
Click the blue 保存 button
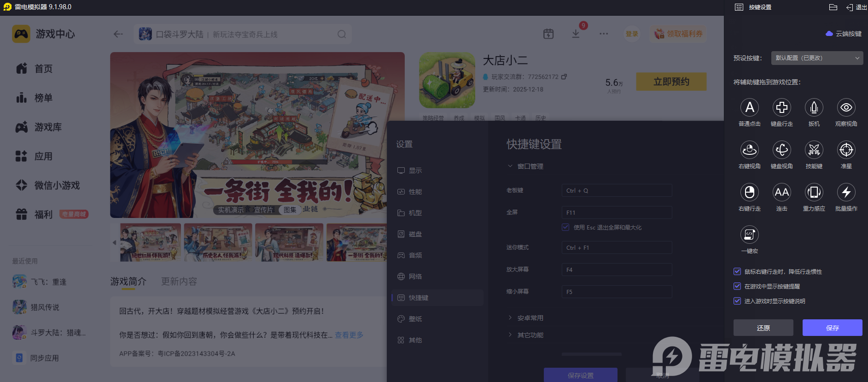coord(832,328)
